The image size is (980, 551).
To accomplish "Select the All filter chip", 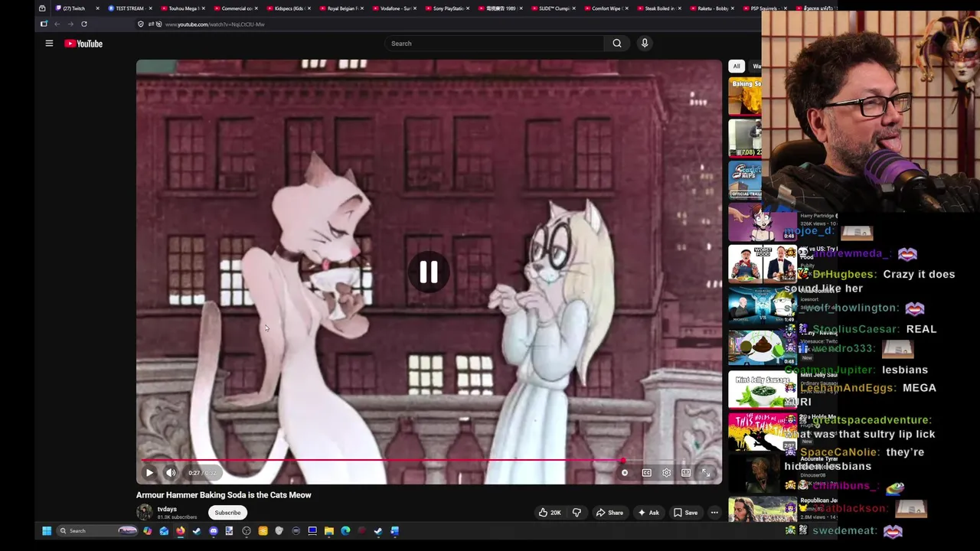I will (x=737, y=66).
